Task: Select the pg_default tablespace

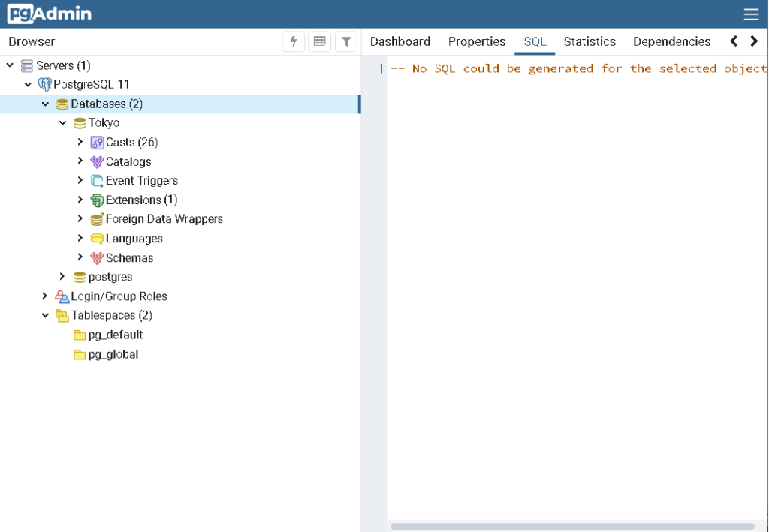Action: click(116, 334)
